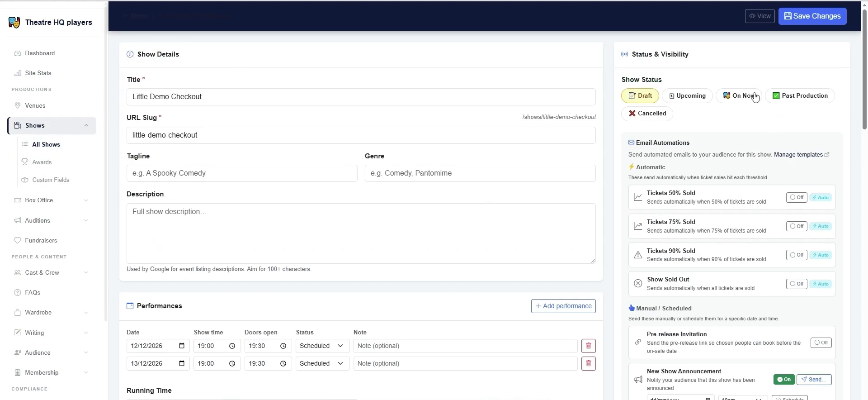Screen dimensions: 868x400
Task: Click Send button for New Show Announcement
Action: coord(814,379)
